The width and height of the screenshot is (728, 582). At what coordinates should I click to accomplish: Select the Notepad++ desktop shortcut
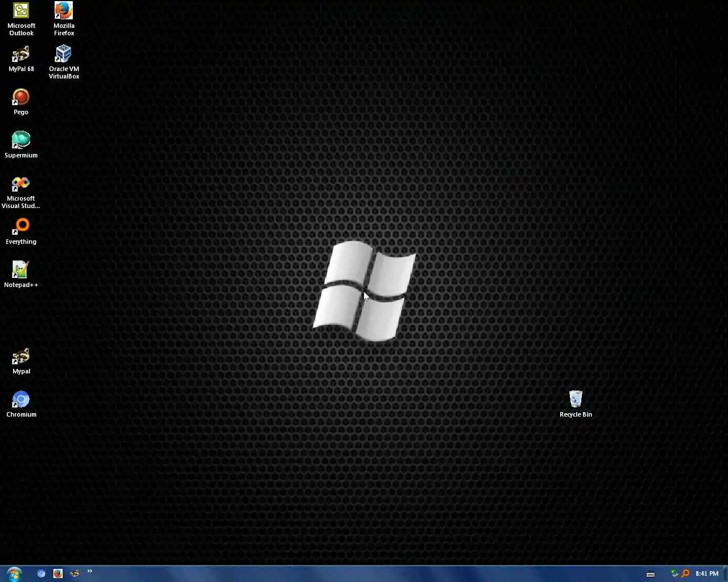(21, 275)
